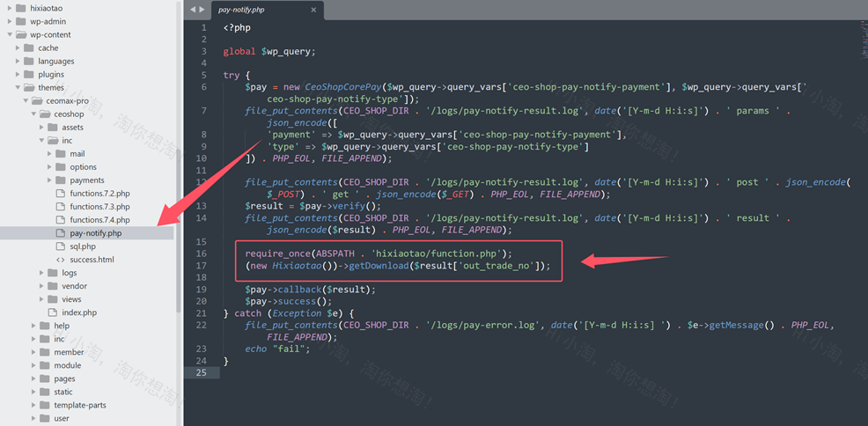Expand the logs folder arrow
The image size is (868, 426).
[41, 273]
